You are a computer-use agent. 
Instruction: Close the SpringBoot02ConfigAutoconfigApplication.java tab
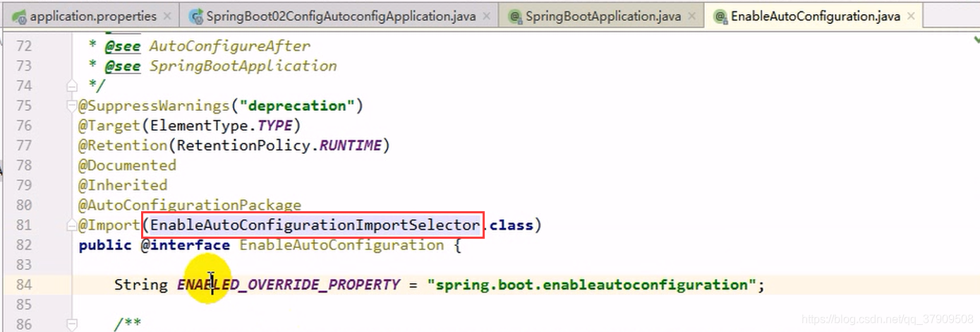click(486, 16)
